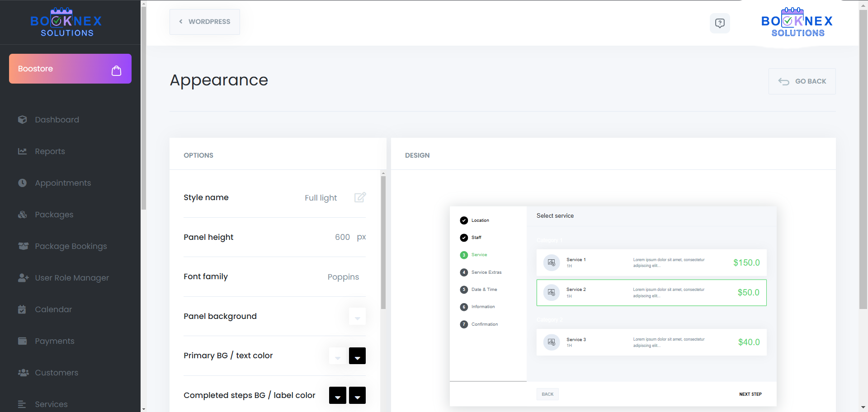This screenshot has width=868, height=412.
Task: Select step 4 Service Extras circle
Action: click(464, 272)
